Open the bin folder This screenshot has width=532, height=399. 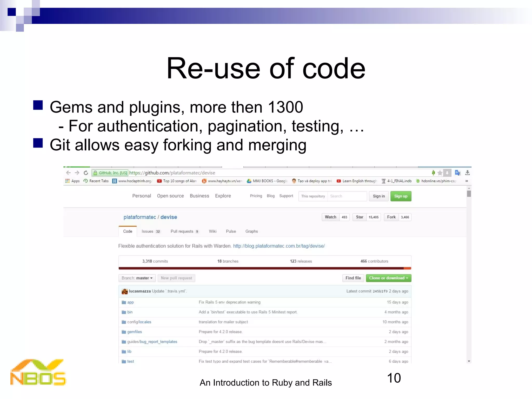130,312
